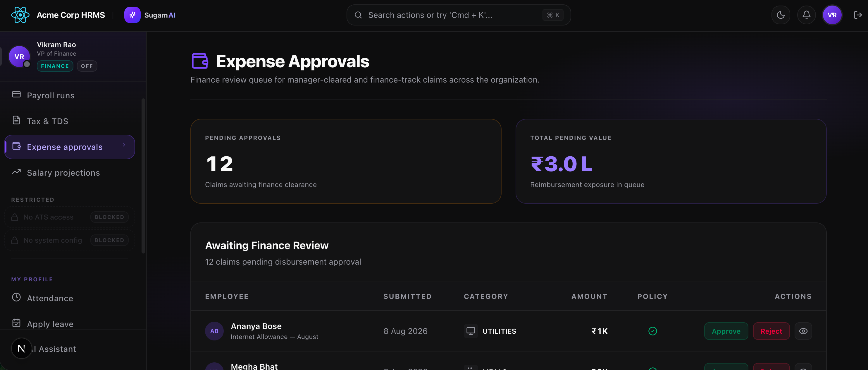Viewport: 868px width, 370px height.
Task: Click the ACTIONS column header
Action: click(x=793, y=296)
